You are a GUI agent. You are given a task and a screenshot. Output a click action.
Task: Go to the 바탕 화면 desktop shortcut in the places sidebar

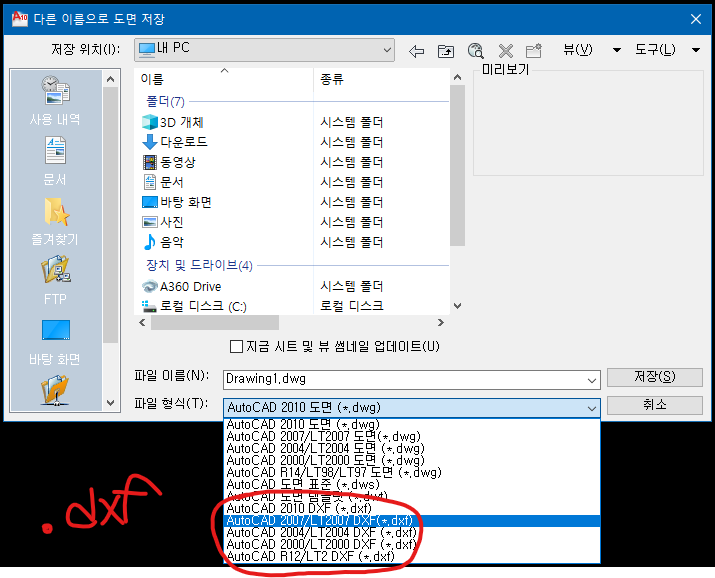[55, 342]
